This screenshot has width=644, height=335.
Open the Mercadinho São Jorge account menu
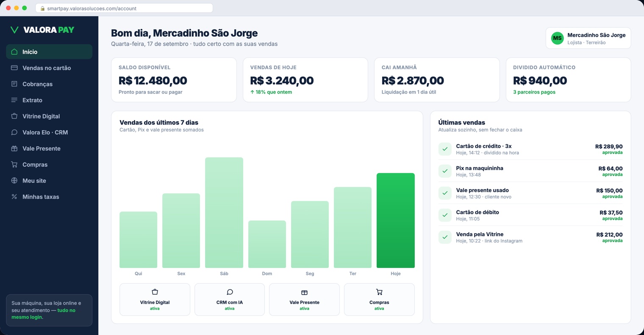tap(588, 38)
